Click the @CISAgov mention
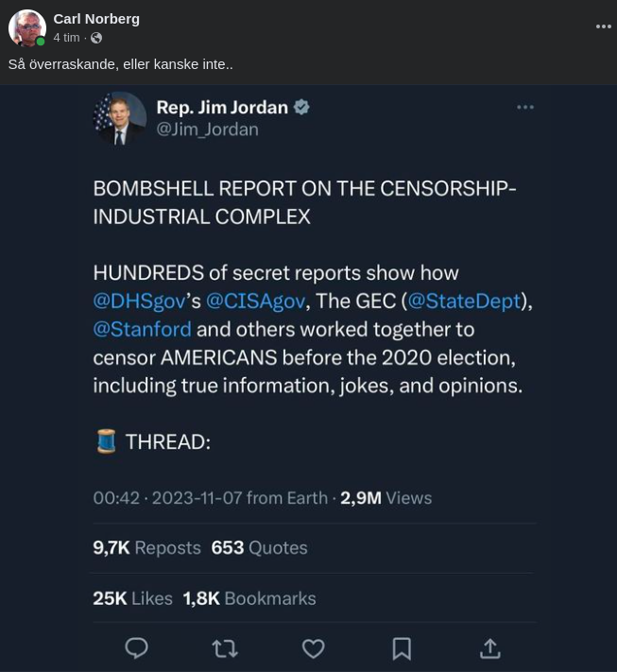This screenshot has height=672, width=617. [x=255, y=302]
